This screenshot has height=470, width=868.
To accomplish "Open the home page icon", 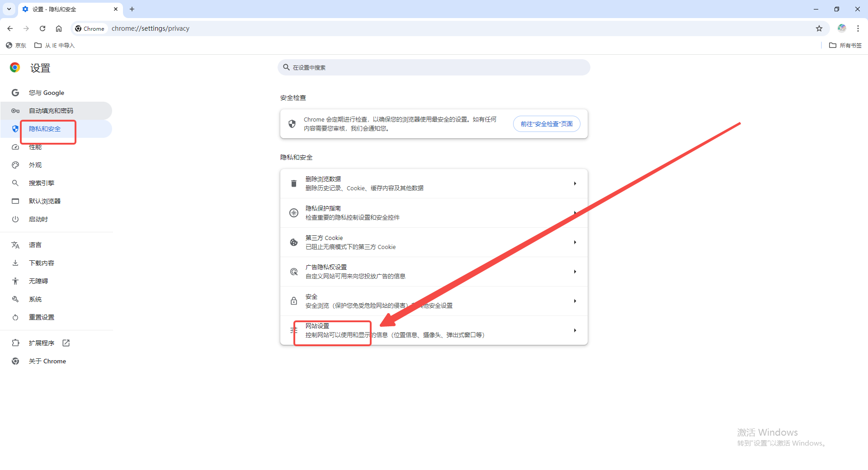I will point(59,28).
